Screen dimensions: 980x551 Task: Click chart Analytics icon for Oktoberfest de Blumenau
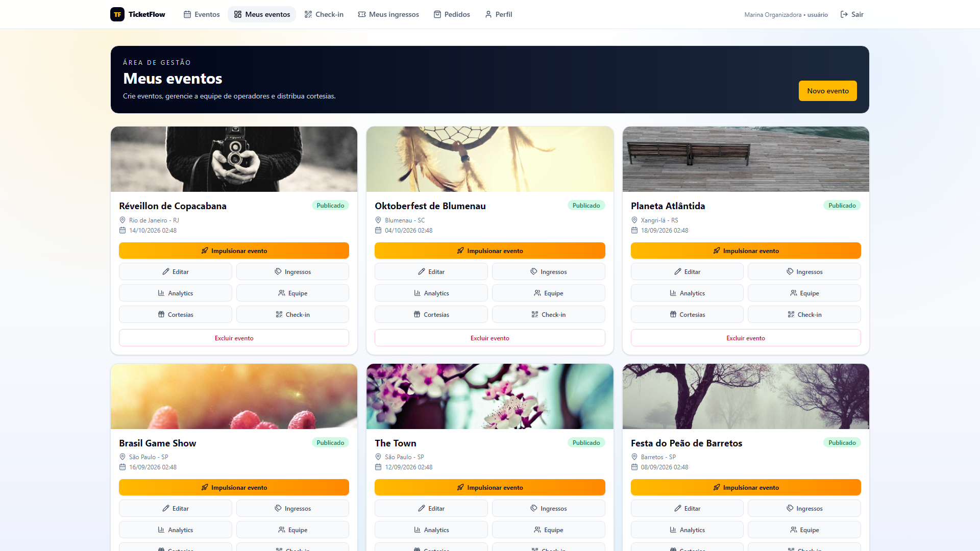click(418, 293)
